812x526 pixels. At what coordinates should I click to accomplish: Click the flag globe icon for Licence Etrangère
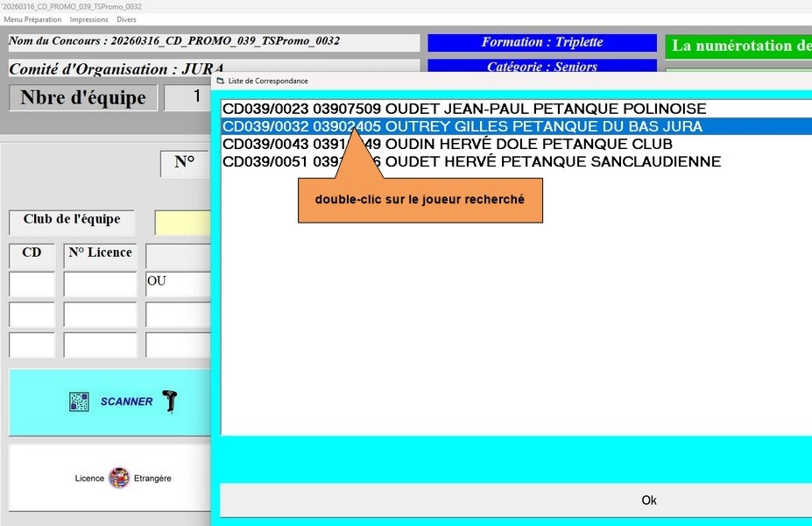click(x=119, y=478)
